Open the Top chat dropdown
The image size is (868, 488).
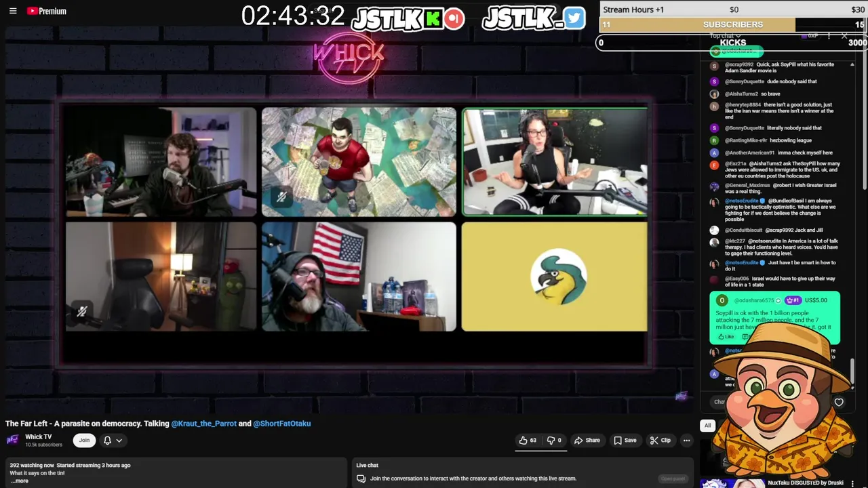pyautogui.click(x=726, y=36)
